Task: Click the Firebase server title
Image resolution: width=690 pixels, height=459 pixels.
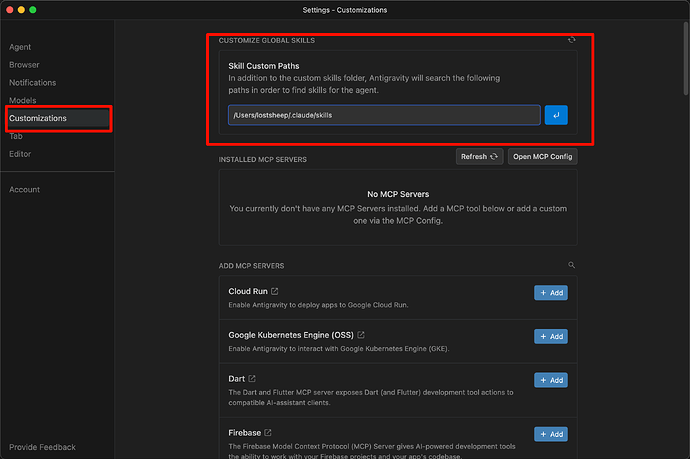Action: click(245, 433)
